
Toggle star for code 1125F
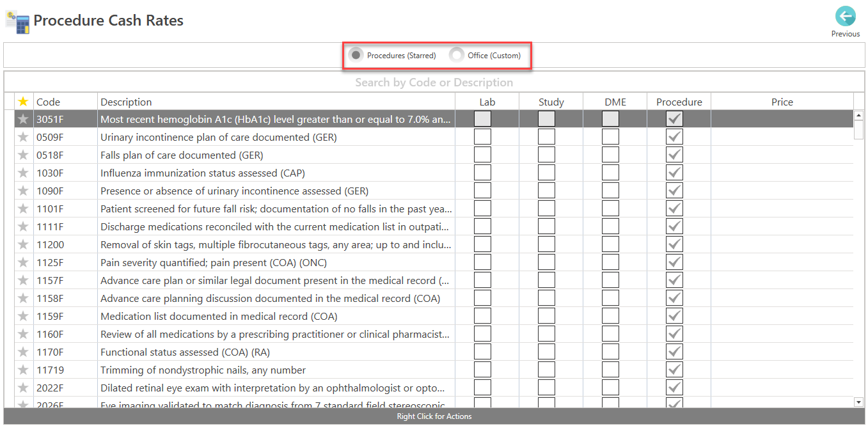(24, 262)
